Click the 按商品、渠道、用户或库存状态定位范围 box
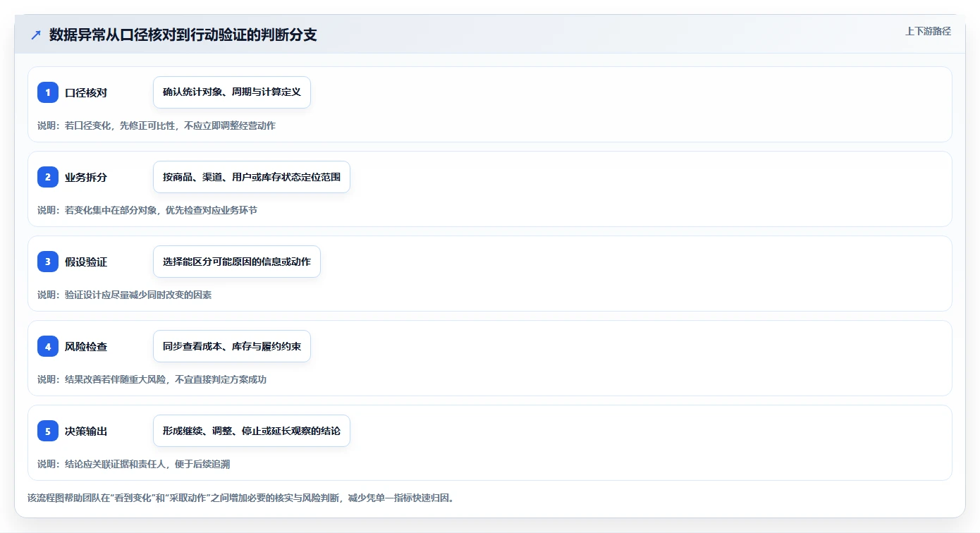The width and height of the screenshot is (980, 533). [252, 177]
